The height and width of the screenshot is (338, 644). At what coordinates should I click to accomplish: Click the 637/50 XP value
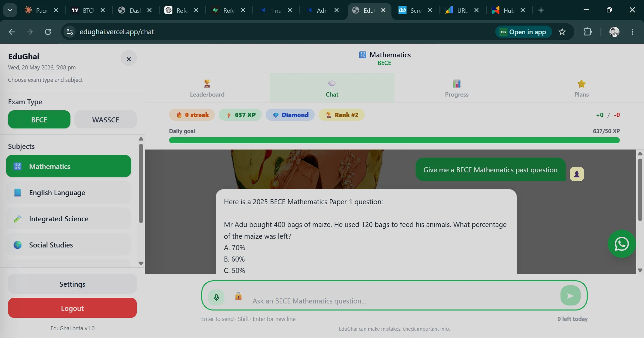(x=606, y=131)
